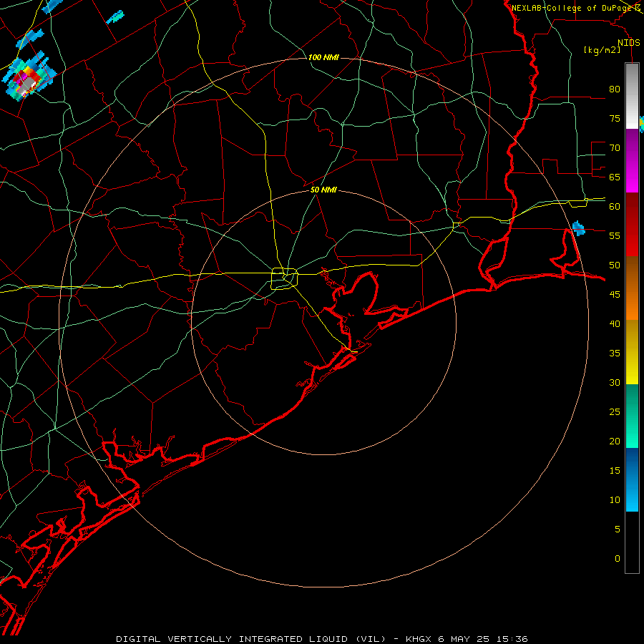Viewport: 644px width, 644px height.
Task: Click the 20 value on the VIL scale
Action: click(x=615, y=441)
